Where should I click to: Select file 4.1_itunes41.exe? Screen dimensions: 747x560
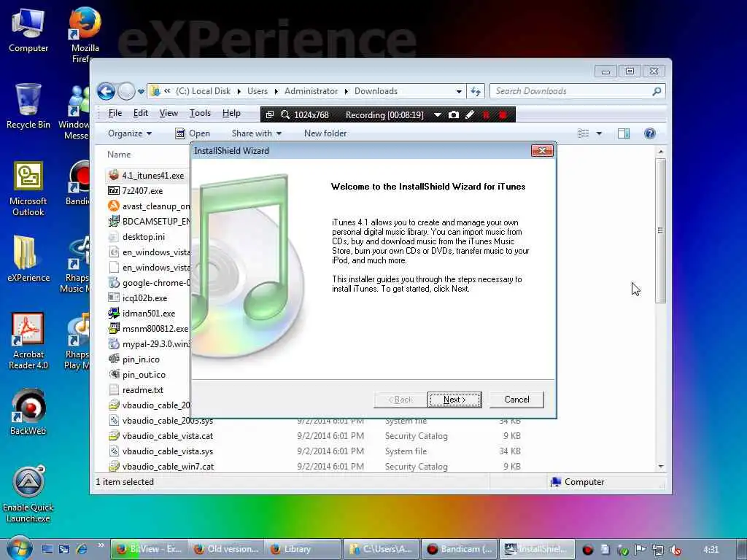[147, 175]
